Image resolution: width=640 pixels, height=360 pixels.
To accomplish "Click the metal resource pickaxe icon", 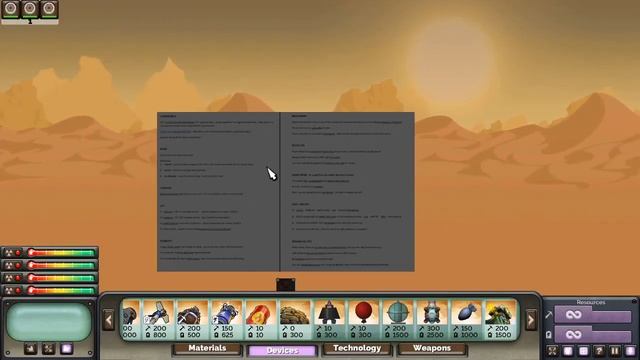I will point(549,315).
